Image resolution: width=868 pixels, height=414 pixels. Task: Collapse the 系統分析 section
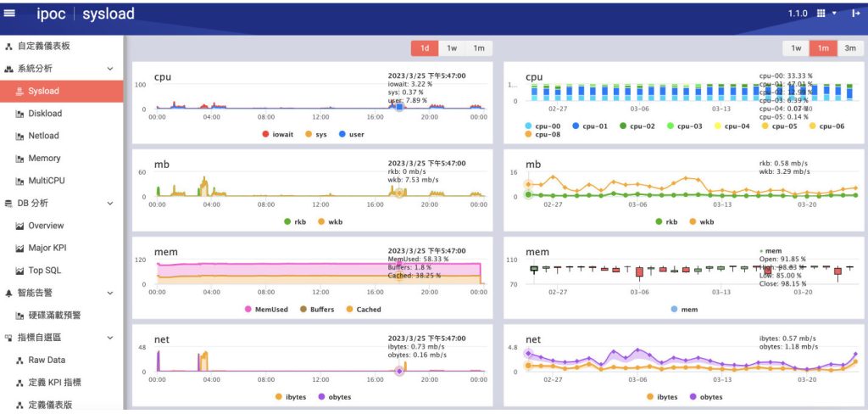(110, 69)
